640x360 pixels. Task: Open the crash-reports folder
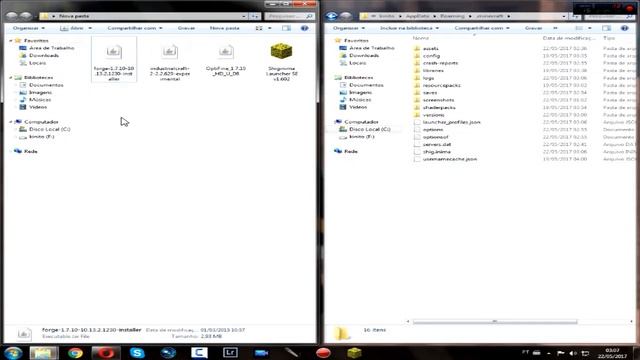point(440,63)
